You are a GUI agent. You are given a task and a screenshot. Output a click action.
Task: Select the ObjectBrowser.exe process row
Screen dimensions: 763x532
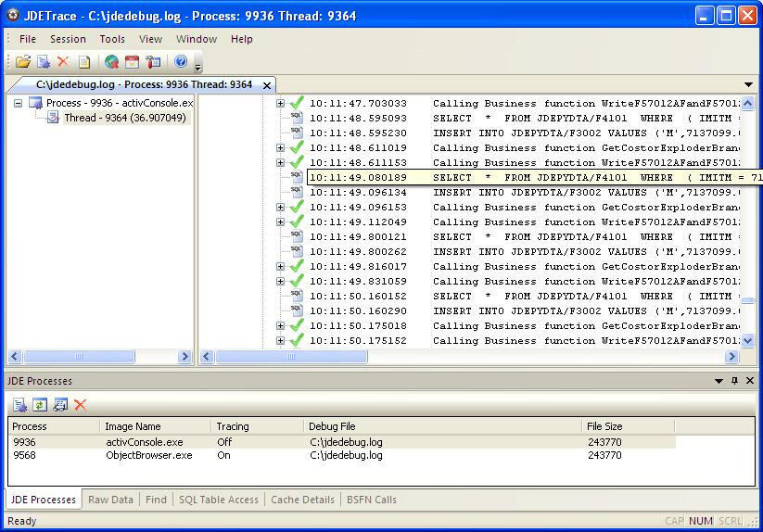[x=149, y=455]
